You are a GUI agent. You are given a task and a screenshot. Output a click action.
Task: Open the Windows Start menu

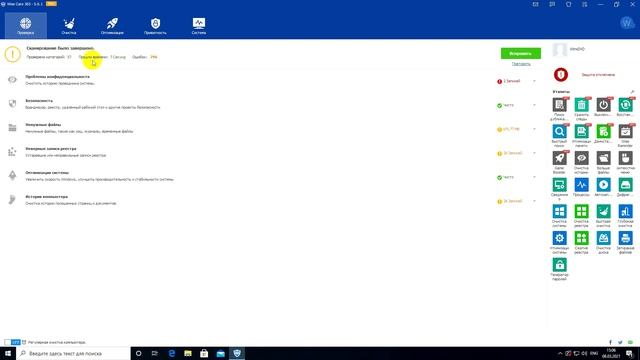tap(8, 353)
